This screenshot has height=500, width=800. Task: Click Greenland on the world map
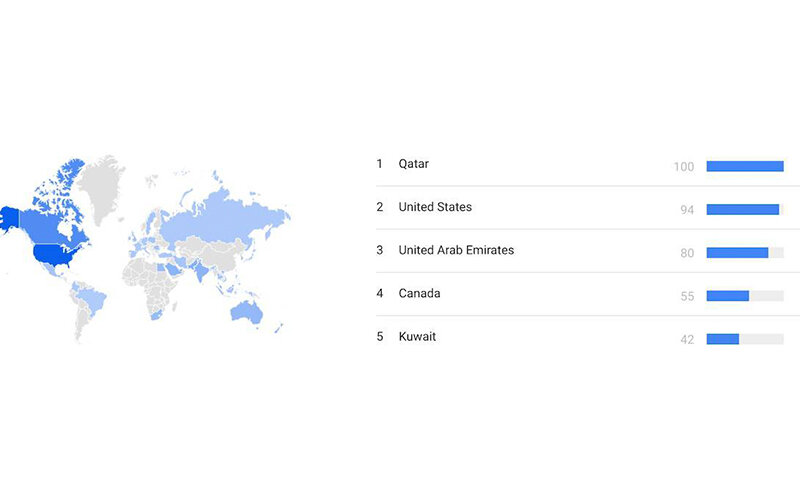pyautogui.click(x=101, y=187)
